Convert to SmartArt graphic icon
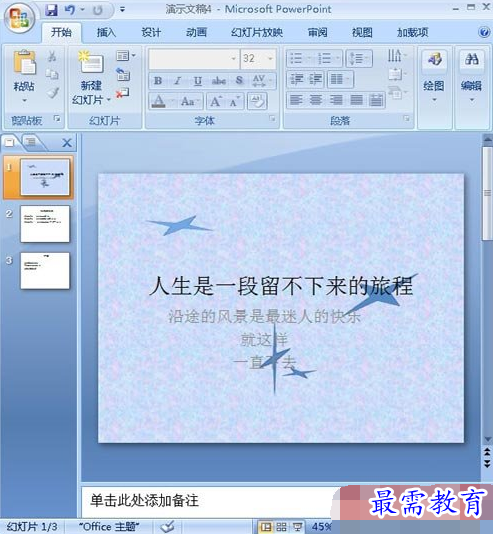 (397, 93)
